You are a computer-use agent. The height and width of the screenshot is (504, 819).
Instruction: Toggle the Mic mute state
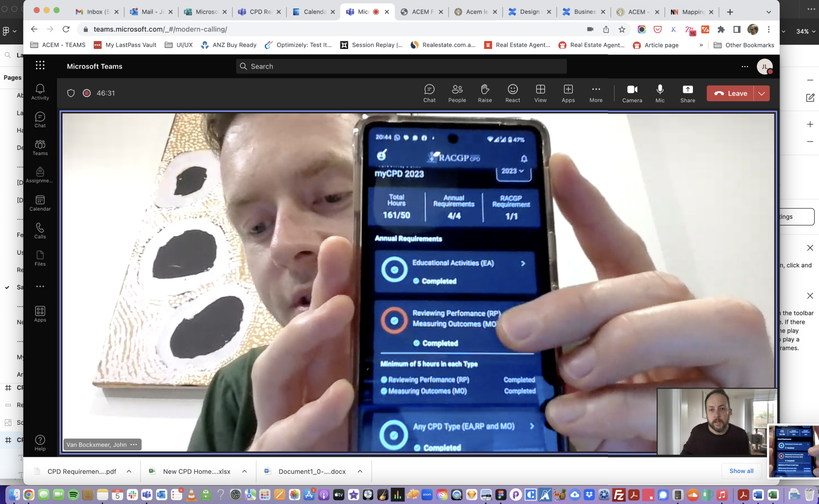(660, 93)
